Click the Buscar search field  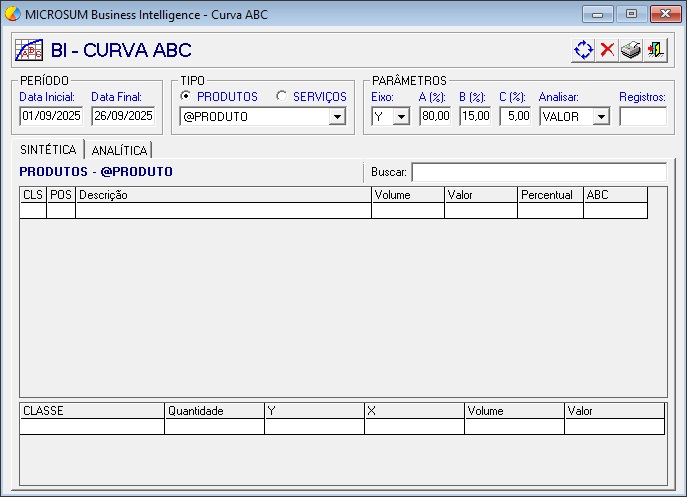[538, 172]
